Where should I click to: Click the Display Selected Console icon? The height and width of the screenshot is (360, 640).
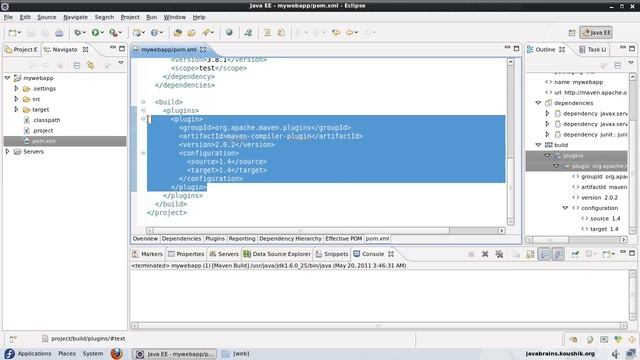pos(590,254)
